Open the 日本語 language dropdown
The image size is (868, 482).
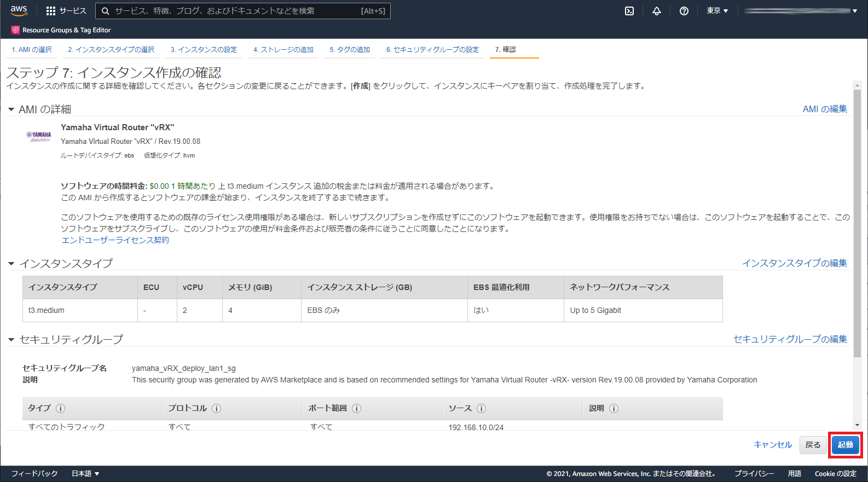(85, 474)
